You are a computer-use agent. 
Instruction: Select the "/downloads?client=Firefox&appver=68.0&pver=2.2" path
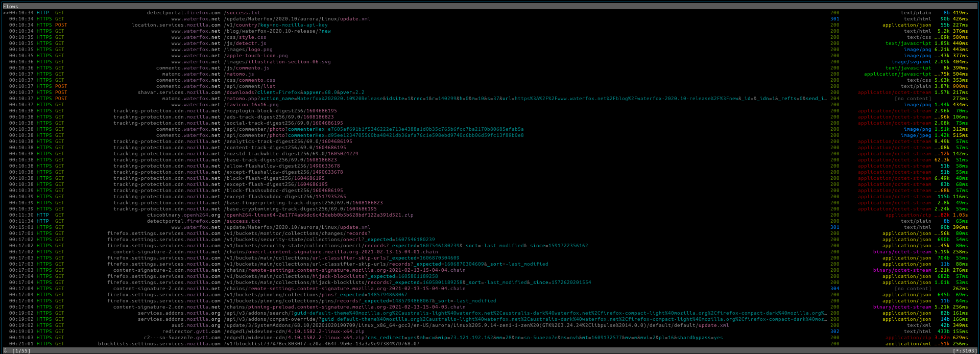pyautogui.click(x=294, y=92)
